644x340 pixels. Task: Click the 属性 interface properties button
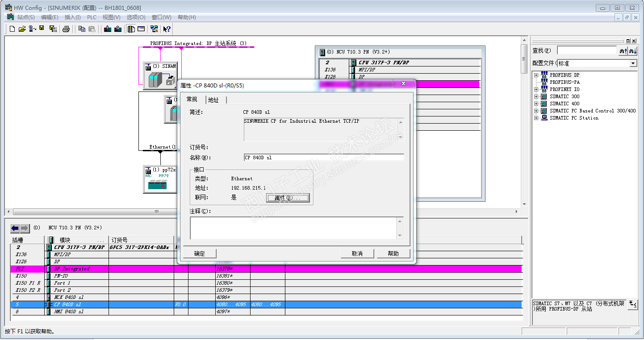click(288, 198)
